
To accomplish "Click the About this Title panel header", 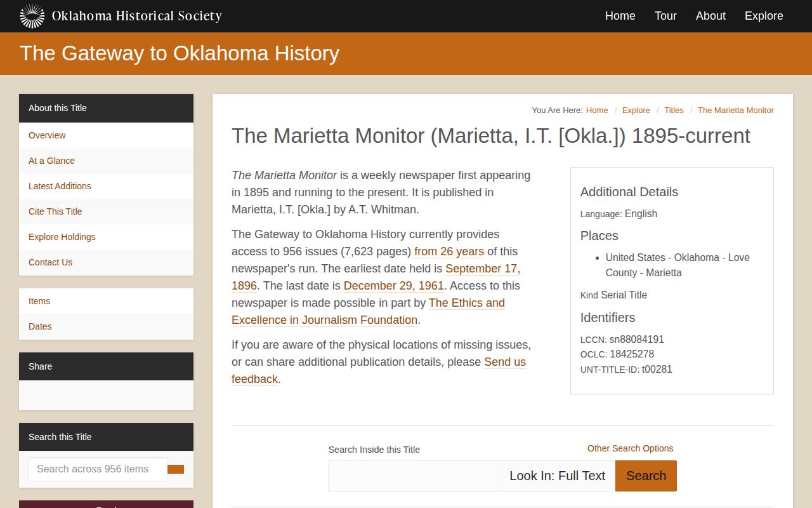I will [106, 108].
